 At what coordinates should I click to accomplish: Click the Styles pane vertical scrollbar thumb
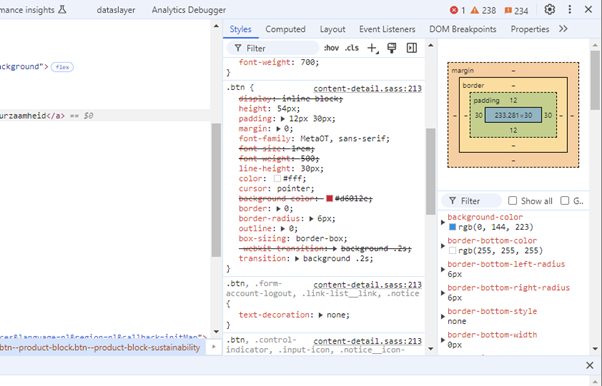coord(430,171)
